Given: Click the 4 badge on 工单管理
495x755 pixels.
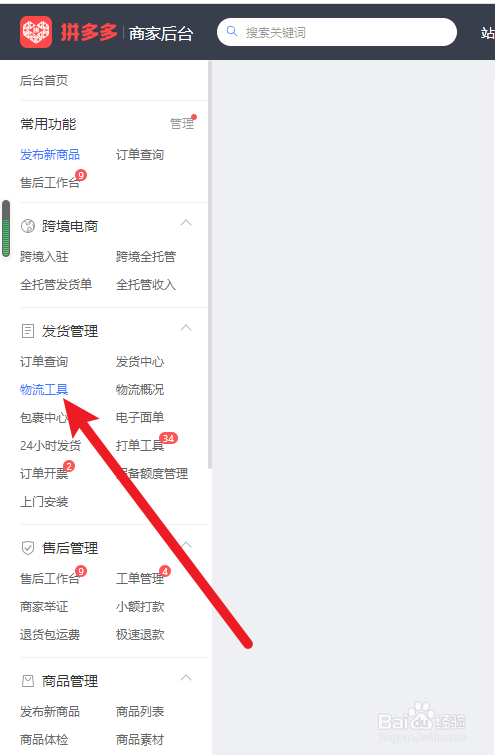Looking at the screenshot, I should tap(165, 571).
